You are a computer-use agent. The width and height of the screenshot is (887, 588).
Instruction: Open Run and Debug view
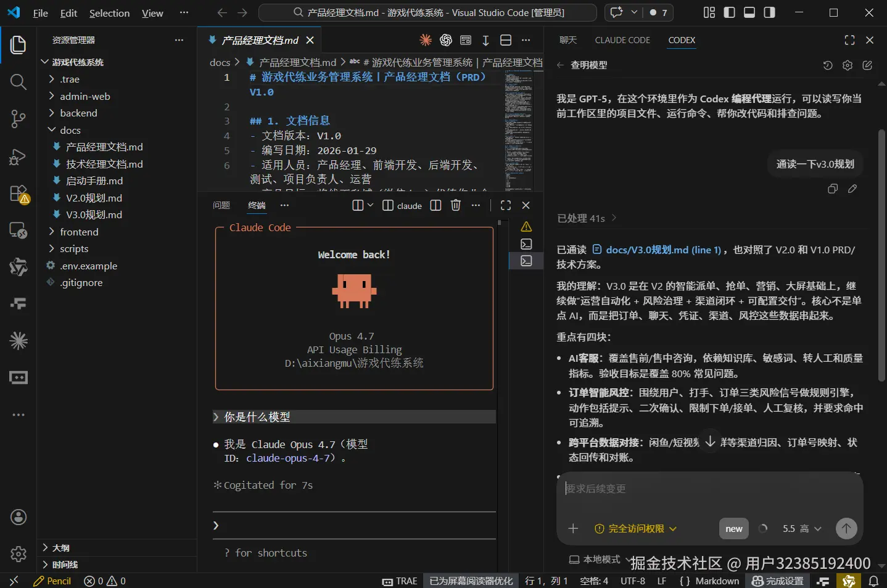click(x=19, y=157)
